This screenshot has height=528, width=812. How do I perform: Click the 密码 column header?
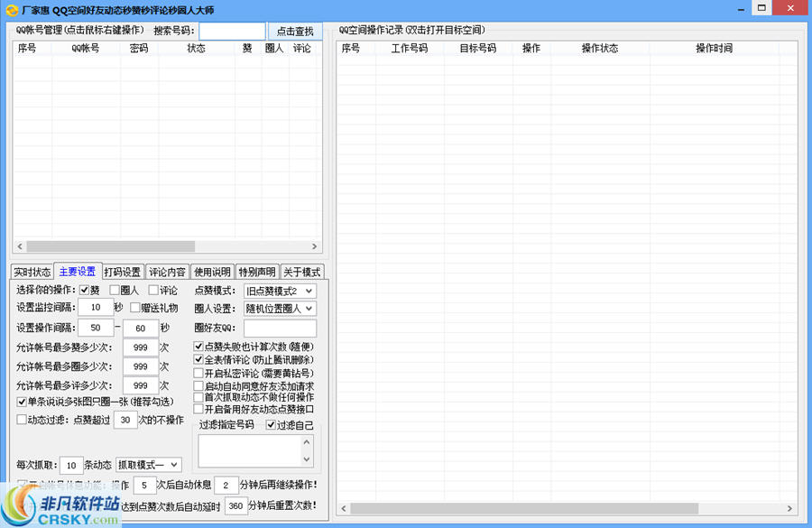tap(139, 48)
